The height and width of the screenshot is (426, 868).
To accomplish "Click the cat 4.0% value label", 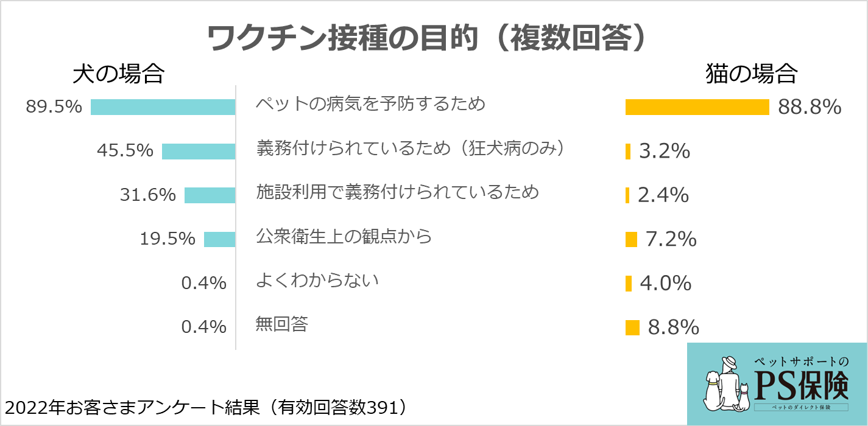I will tap(666, 283).
